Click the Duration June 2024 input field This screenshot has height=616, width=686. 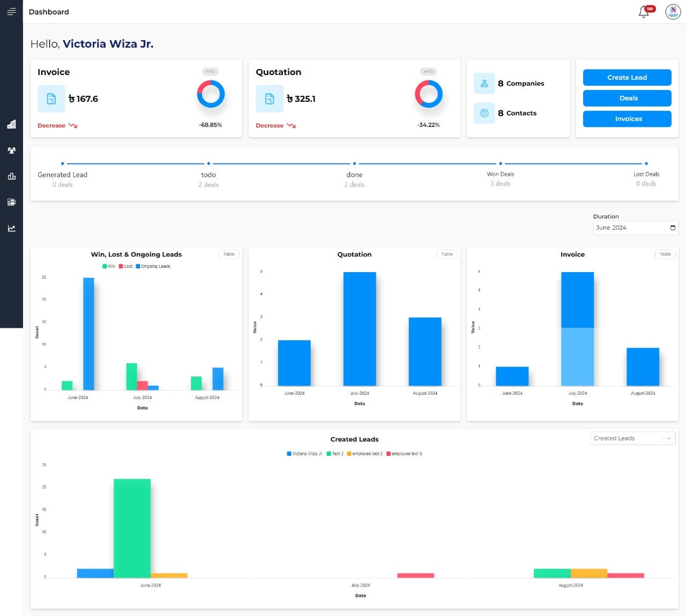tap(630, 228)
